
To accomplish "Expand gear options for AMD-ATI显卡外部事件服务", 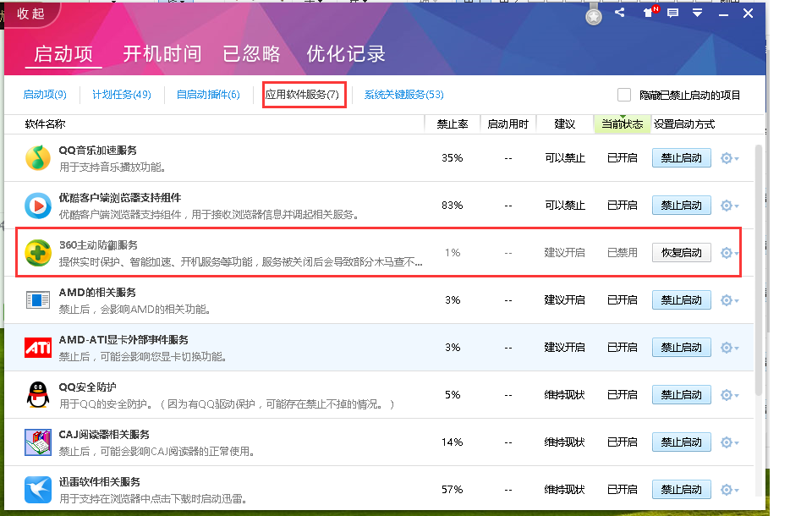I will [x=729, y=348].
